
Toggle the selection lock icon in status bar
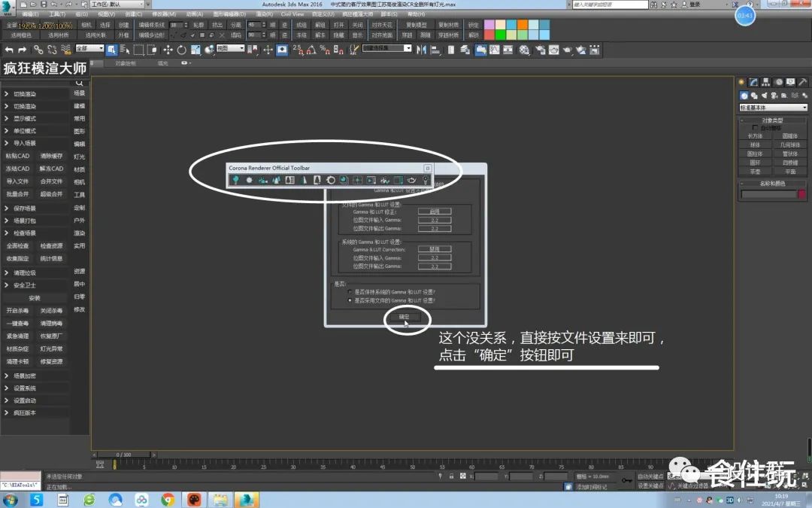pos(452,476)
